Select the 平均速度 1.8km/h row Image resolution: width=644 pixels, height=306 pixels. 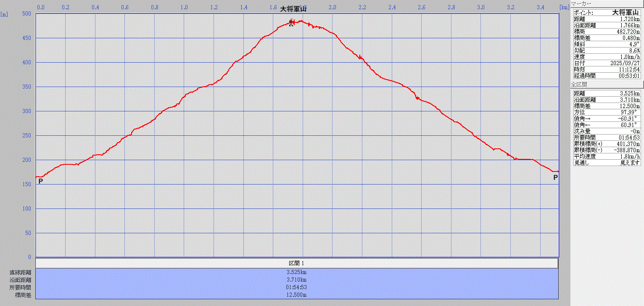[607, 156]
